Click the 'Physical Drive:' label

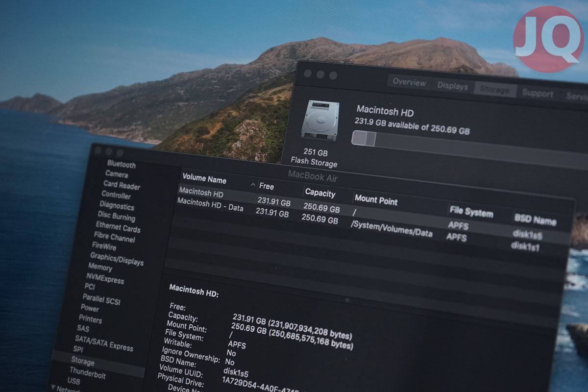tap(182, 381)
